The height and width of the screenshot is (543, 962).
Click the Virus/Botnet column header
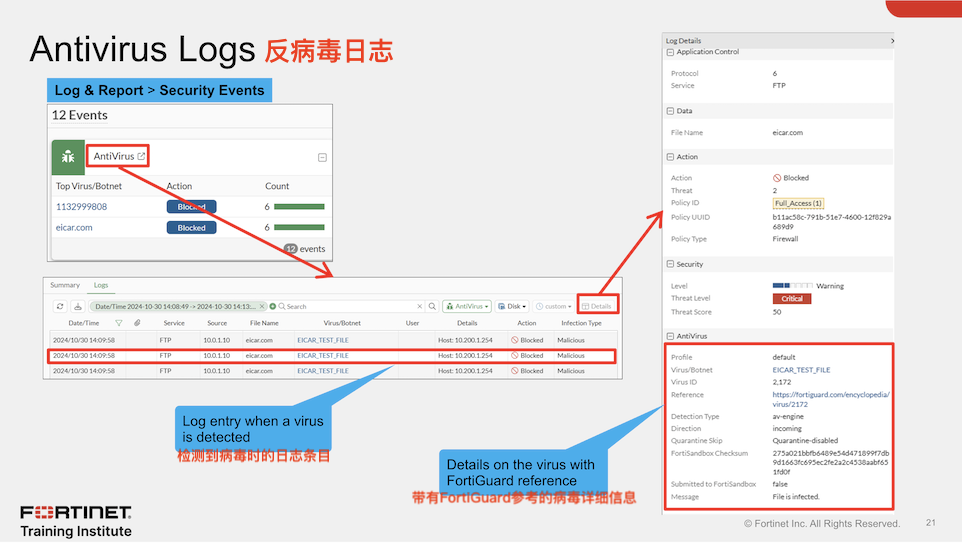coord(342,323)
